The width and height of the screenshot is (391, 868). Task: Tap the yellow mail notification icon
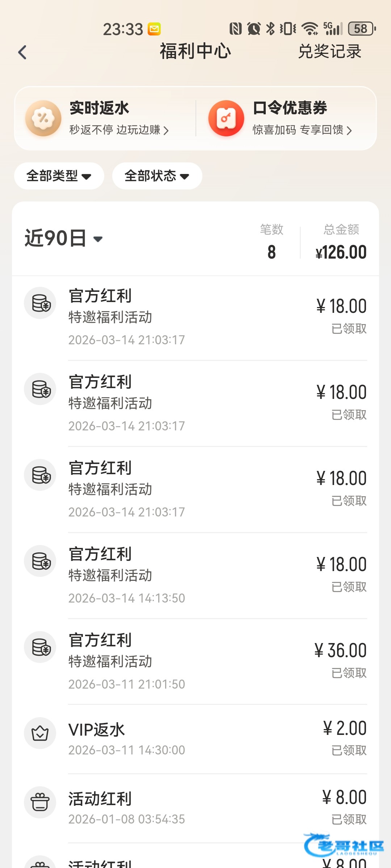coord(154,29)
